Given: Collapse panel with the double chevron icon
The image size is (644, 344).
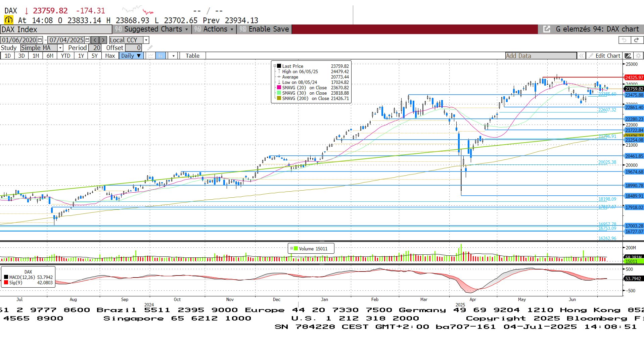Looking at the screenshot, I should tap(582, 56).
